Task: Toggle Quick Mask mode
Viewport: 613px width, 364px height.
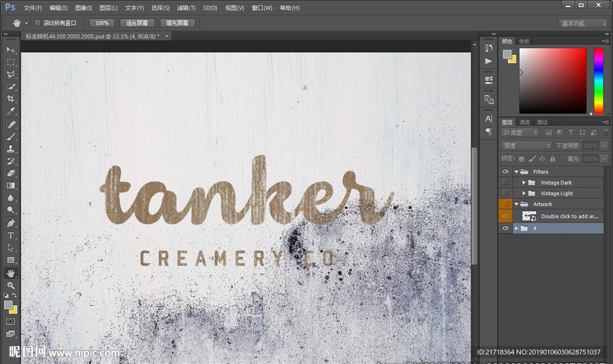Action: 11,321
